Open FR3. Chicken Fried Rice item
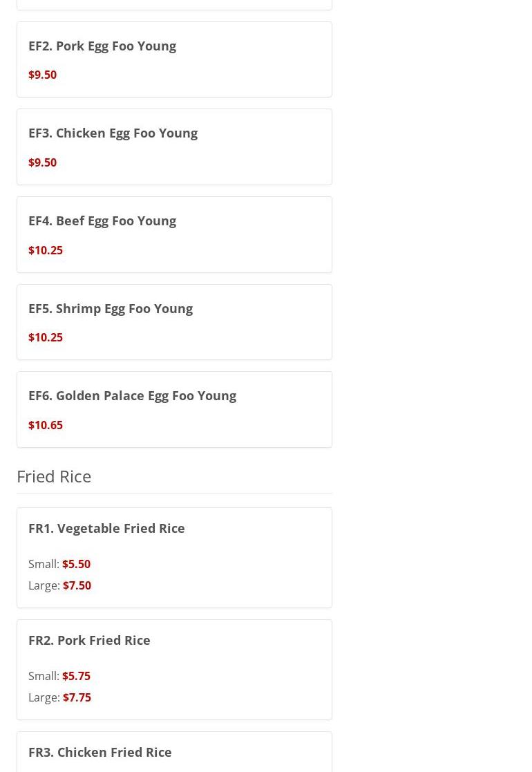The image size is (532, 772). tap(100, 752)
